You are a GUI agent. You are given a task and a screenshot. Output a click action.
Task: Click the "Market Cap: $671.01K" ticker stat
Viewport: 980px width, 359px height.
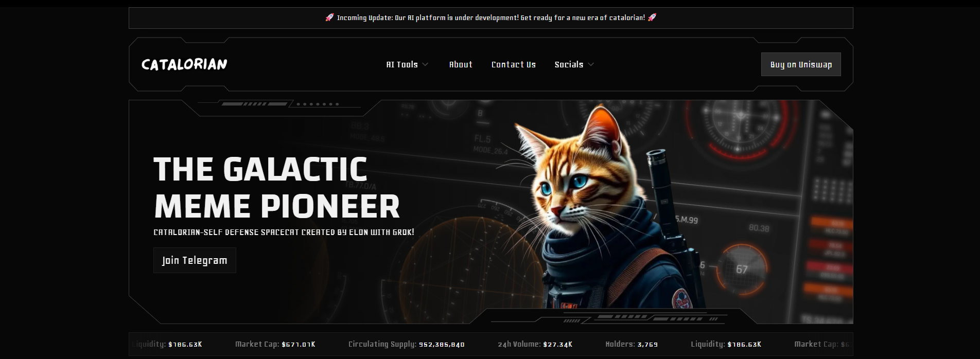click(275, 344)
